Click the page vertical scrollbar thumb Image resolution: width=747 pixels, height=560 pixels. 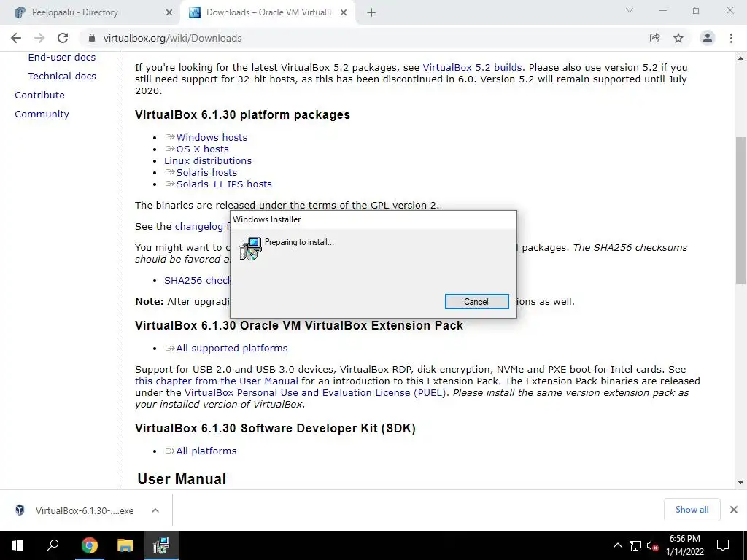[x=740, y=209]
